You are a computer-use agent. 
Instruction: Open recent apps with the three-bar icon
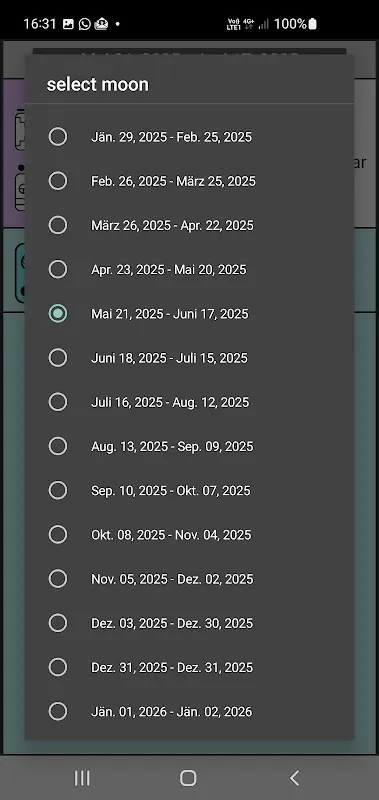82,778
